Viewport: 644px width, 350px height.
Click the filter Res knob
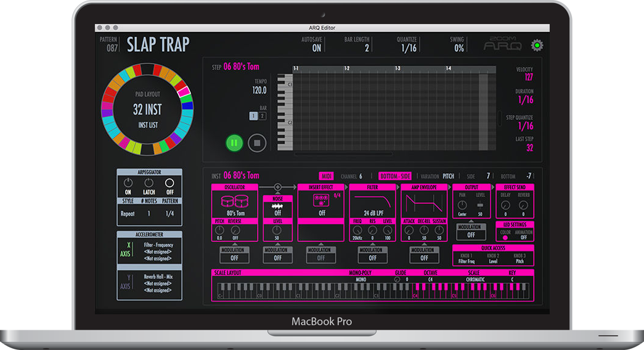tap(372, 230)
